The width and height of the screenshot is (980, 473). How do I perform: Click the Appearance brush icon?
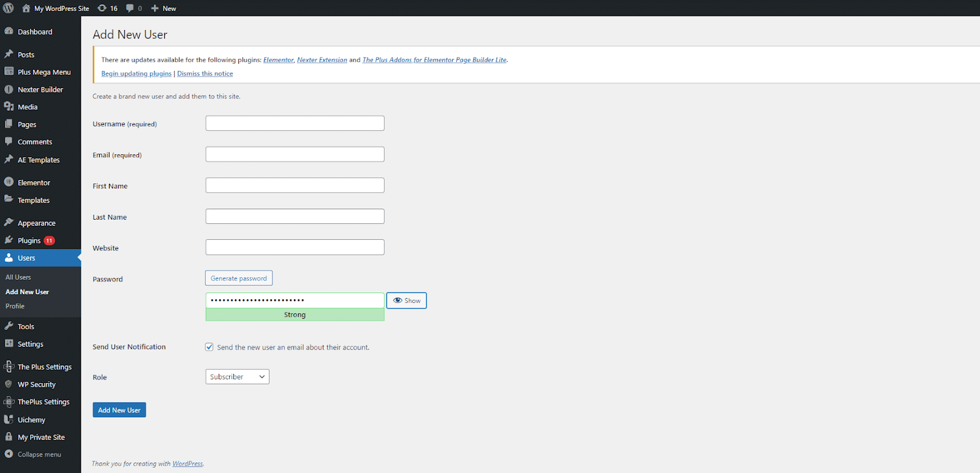pyautogui.click(x=9, y=223)
